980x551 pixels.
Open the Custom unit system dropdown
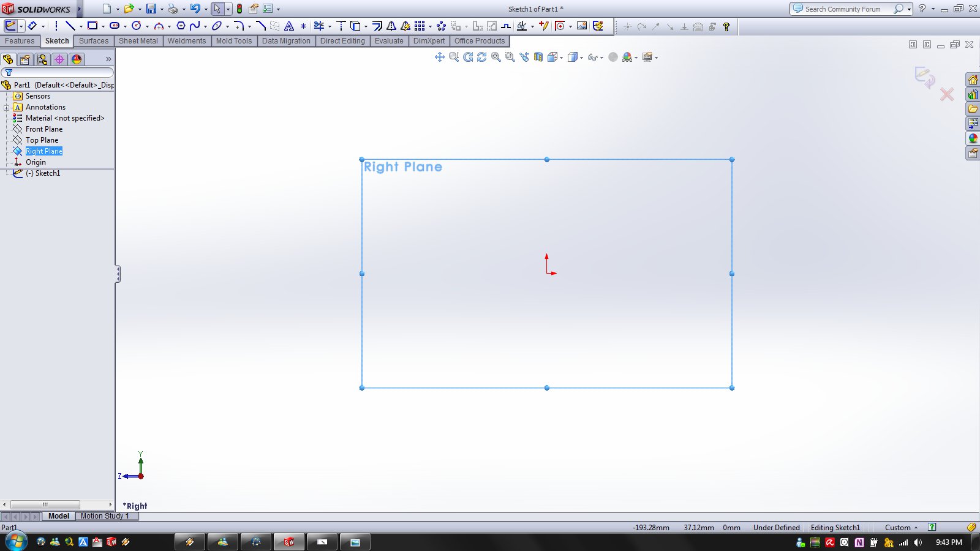pos(901,528)
